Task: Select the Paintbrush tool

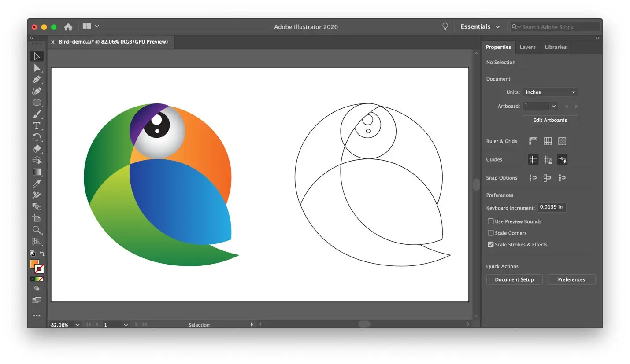Action: pos(37,114)
